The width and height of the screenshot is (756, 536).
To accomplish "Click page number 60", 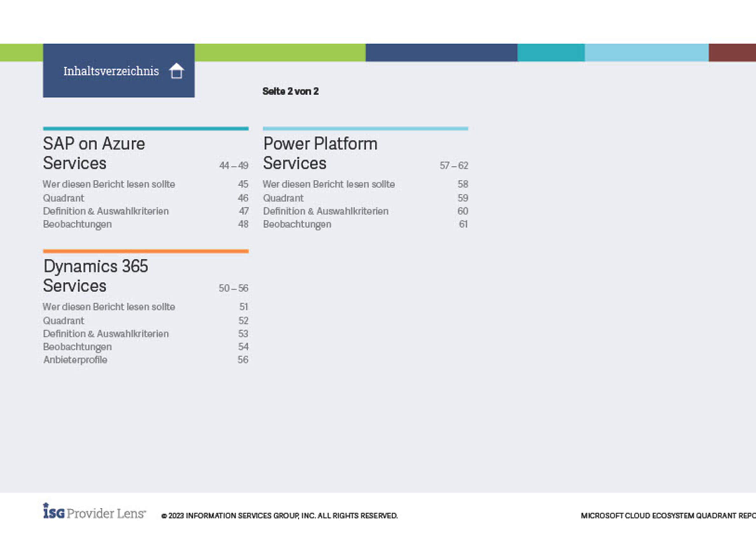I will pos(463,211).
